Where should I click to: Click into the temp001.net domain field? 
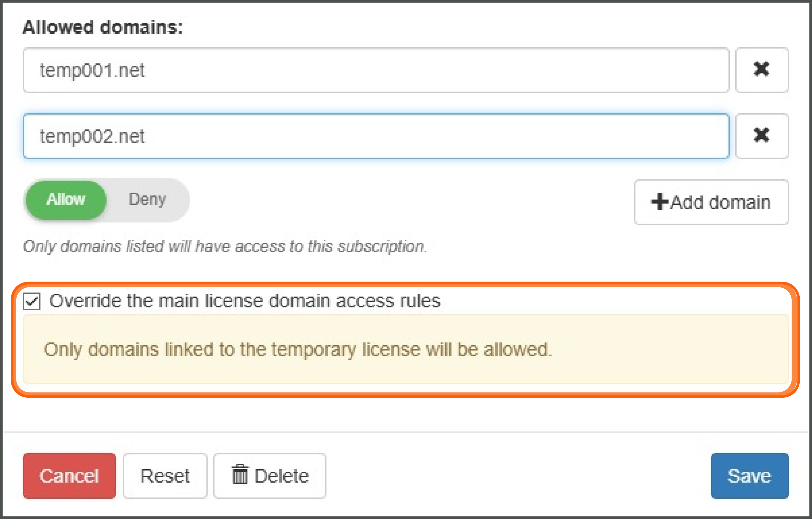pos(376,70)
